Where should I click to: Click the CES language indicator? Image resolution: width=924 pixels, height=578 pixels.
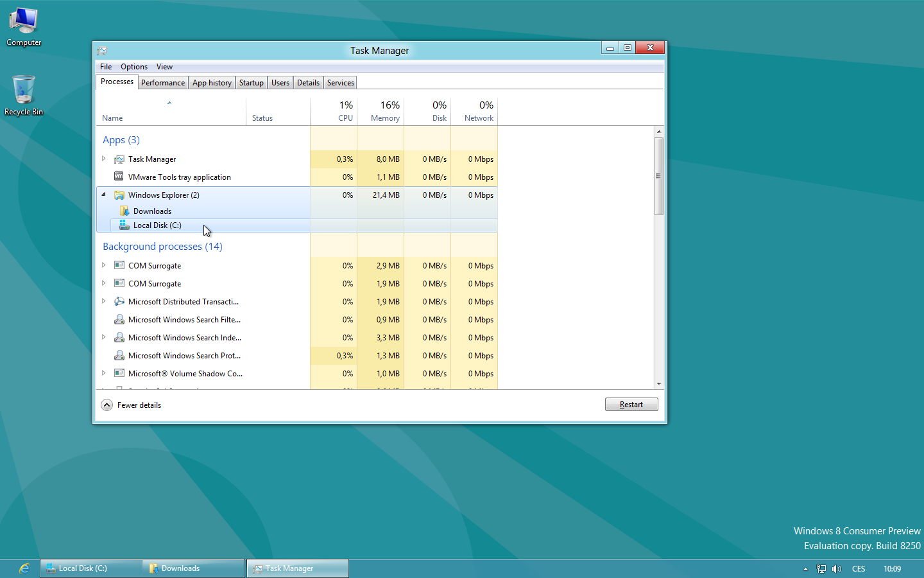click(x=859, y=569)
